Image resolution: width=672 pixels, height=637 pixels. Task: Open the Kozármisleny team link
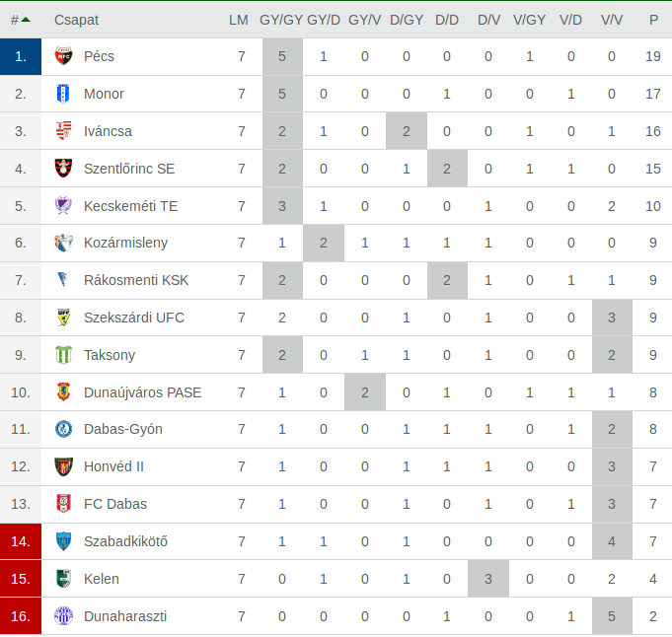[x=125, y=243]
